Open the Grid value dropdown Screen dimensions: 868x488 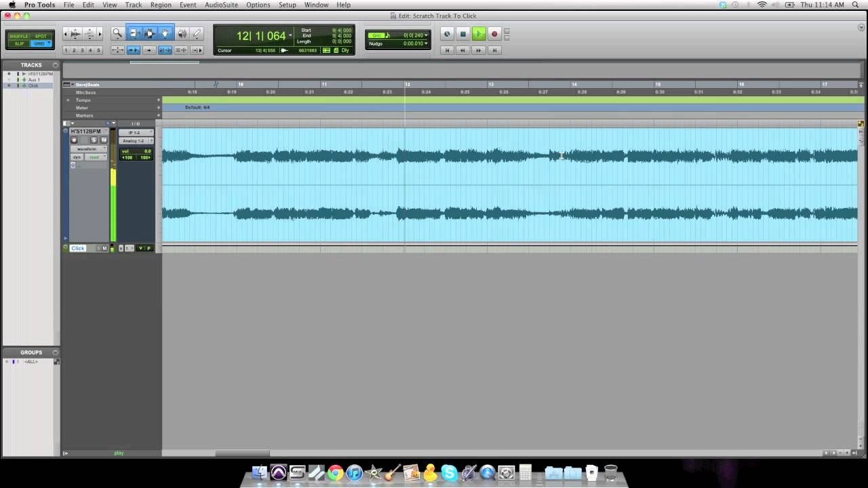pos(427,35)
